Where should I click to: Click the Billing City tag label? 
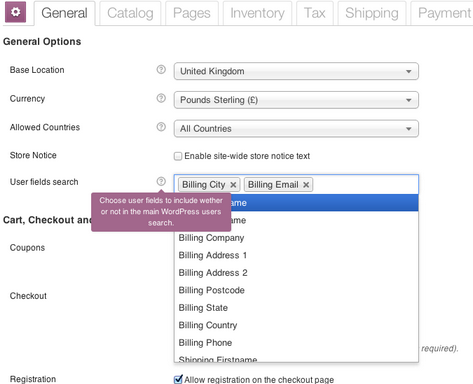pyautogui.click(x=204, y=185)
